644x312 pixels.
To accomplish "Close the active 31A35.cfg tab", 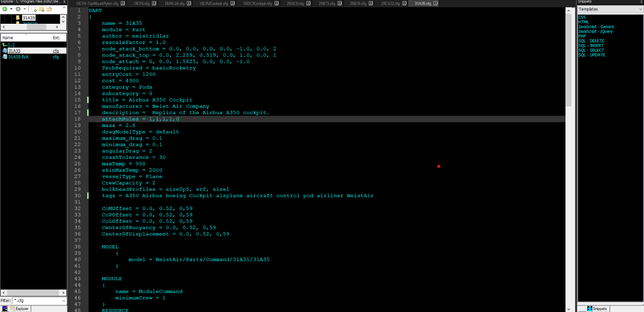I will [436, 3].
